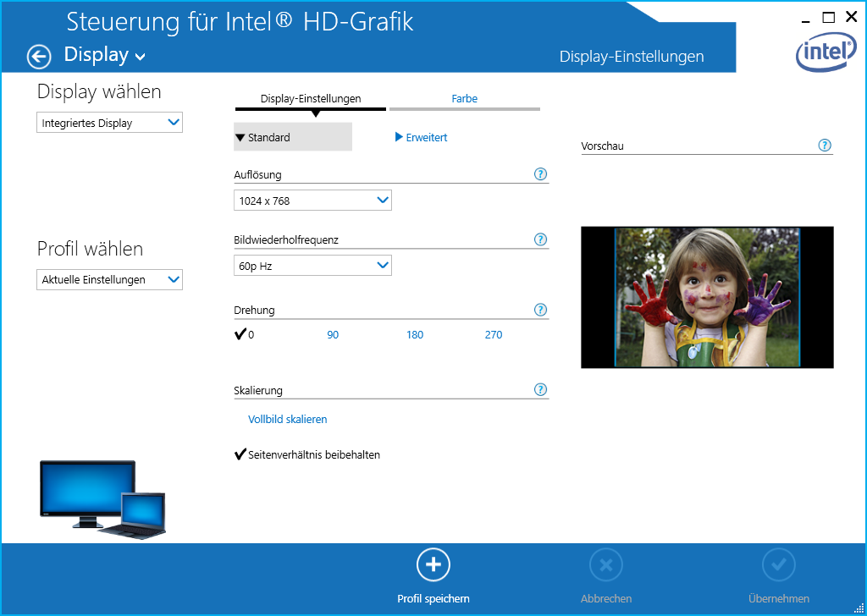
Task: Click the Übernehmen checkmark icon
Action: pos(779,564)
